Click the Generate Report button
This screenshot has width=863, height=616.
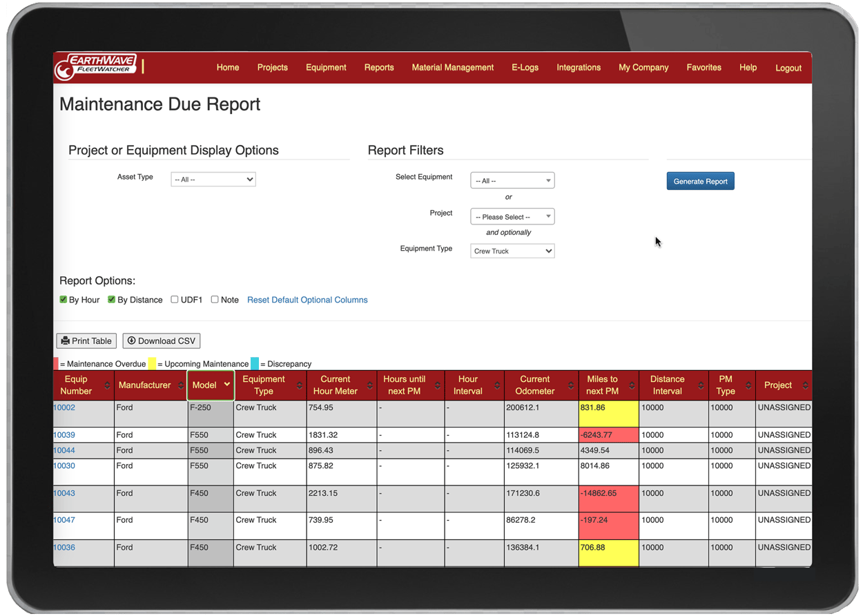click(x=700, y=180)
